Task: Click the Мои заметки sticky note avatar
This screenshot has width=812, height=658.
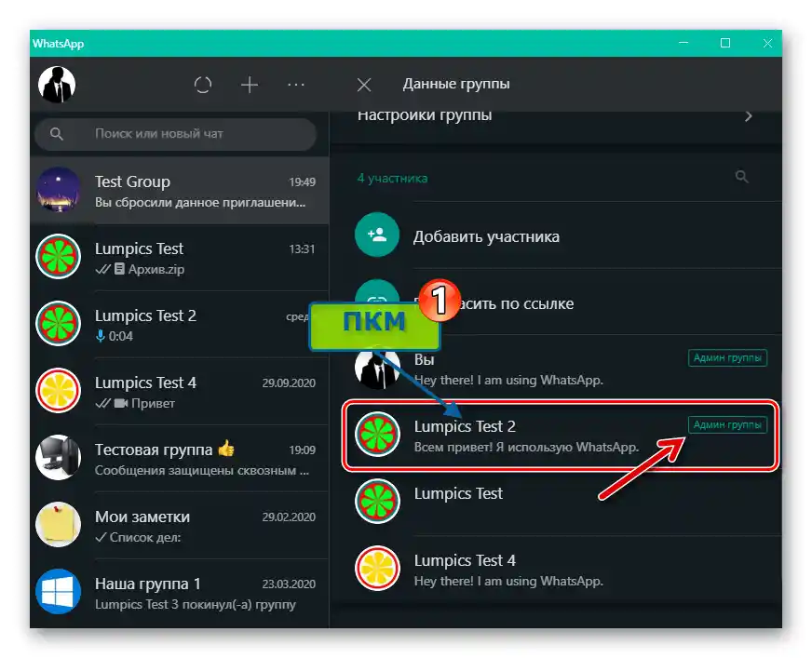Action: click(x=58, y=524)
